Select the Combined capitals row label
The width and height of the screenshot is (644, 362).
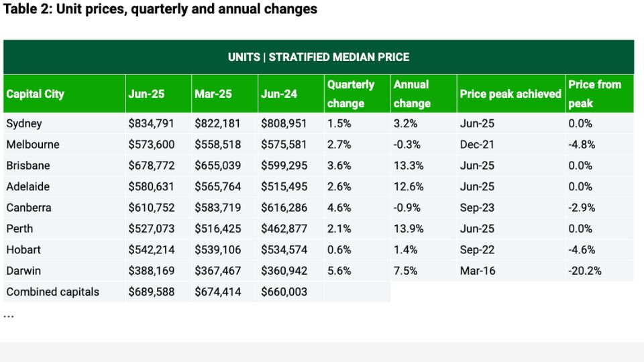52,292
